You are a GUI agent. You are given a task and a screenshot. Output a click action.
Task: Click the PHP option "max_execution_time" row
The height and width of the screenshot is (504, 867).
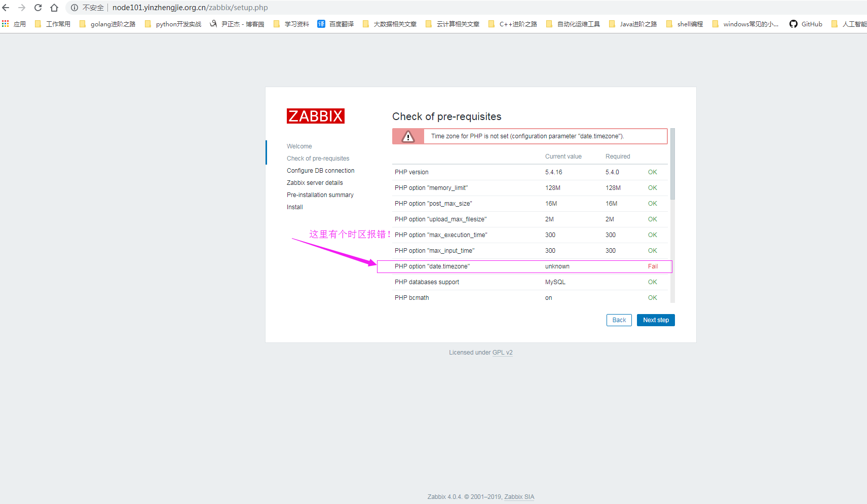coord(530,235)
